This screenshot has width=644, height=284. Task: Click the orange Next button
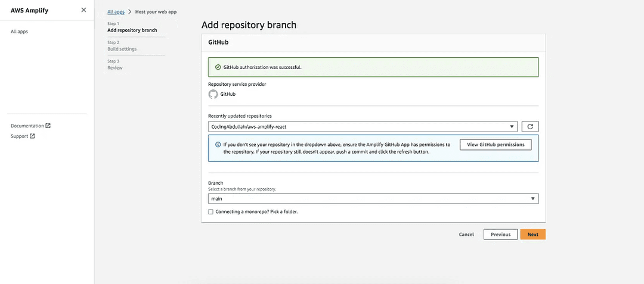(532, 235)
